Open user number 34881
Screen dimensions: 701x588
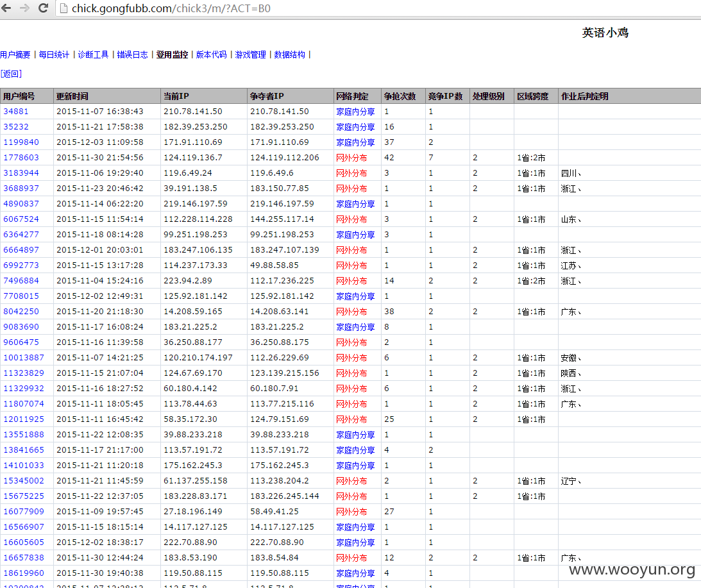[15, 112]
